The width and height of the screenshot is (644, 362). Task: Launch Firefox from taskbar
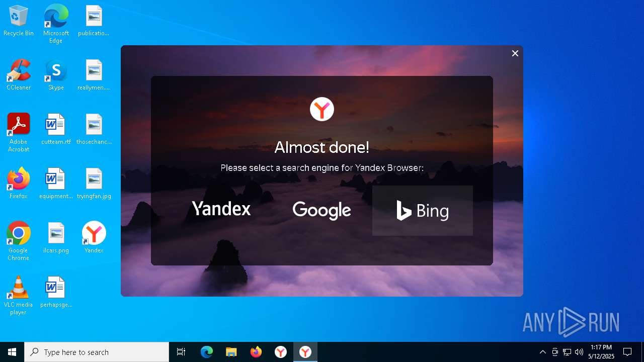256,352
